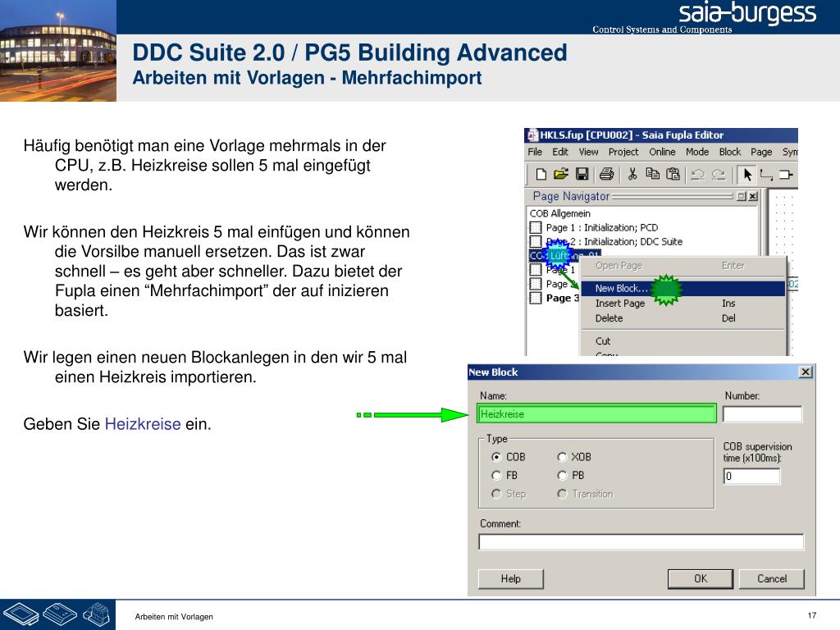The width and height of the screenshot is (840, 630).
Task: Open the File menu
Action: [x=535, y=152]
